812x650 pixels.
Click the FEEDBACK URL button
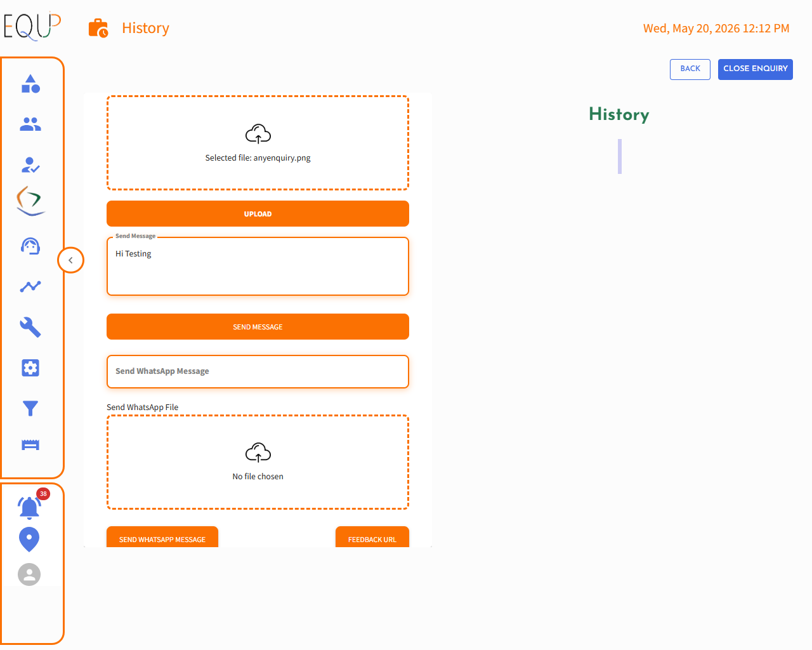click(372, 538)
